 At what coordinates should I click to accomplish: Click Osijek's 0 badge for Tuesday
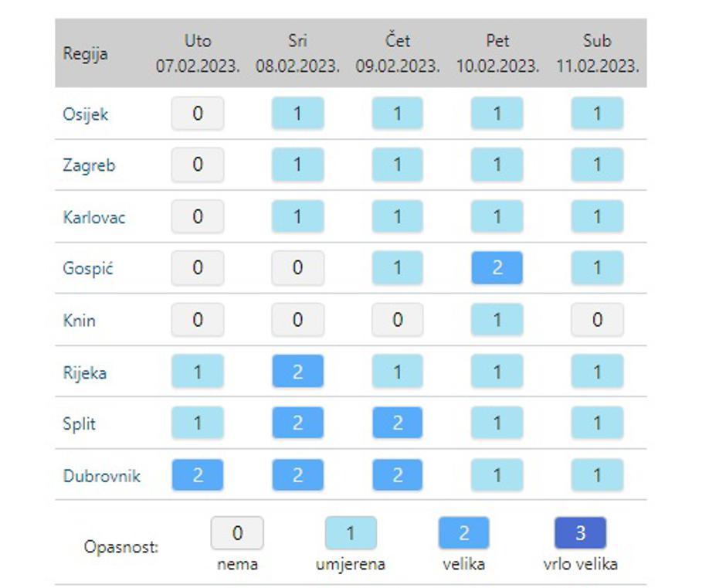(198, 114)
